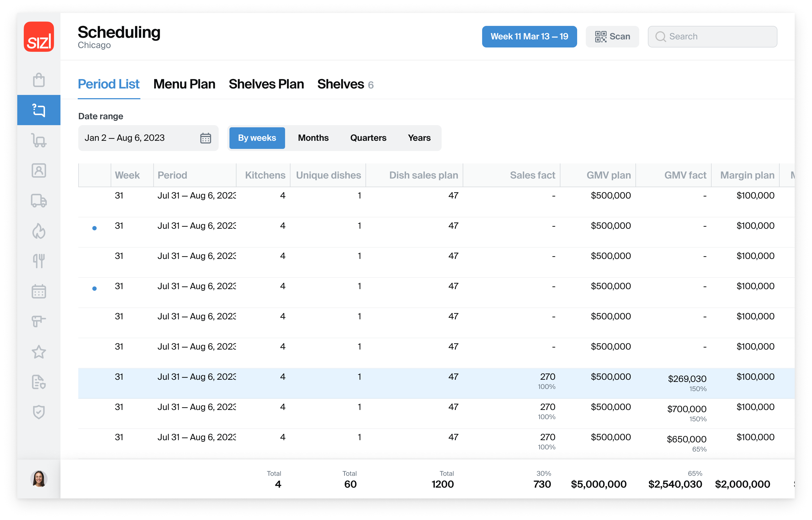The image size is (812, 520).
Task: Open the Week 11 Mar 13 – 19 selector
Action: pyautogui.click(x=529, y=36)
